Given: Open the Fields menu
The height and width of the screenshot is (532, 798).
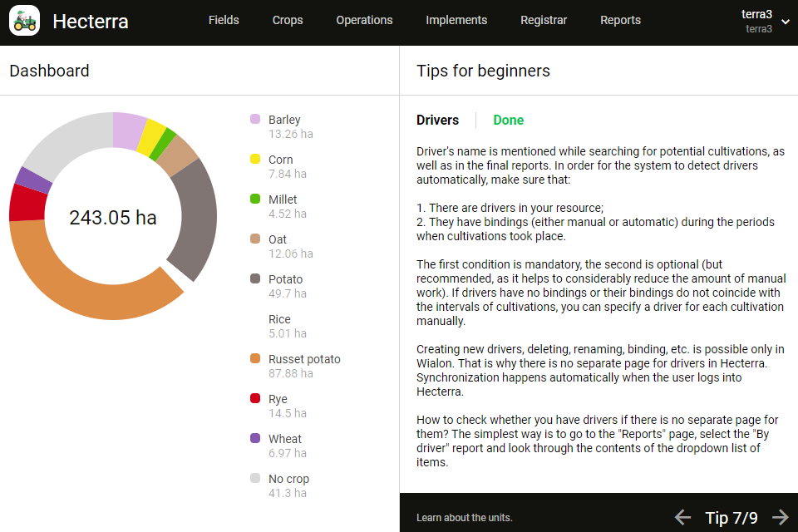Looking at the screenshot, I should coord(224,20).
